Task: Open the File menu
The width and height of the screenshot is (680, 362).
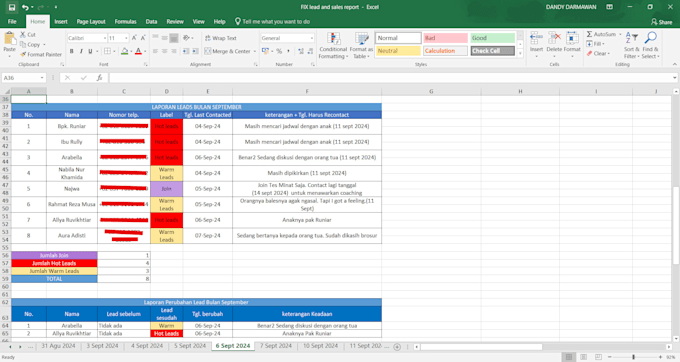Action: coord(12,22)
